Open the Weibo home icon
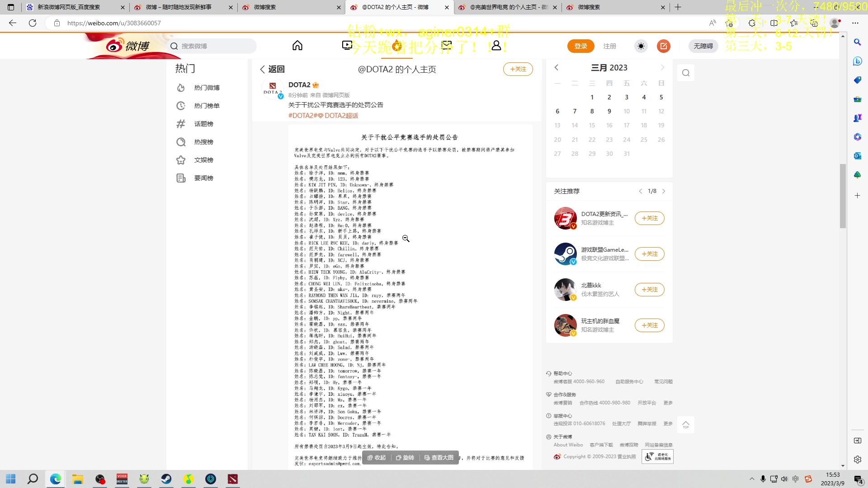 click(297, 46)
